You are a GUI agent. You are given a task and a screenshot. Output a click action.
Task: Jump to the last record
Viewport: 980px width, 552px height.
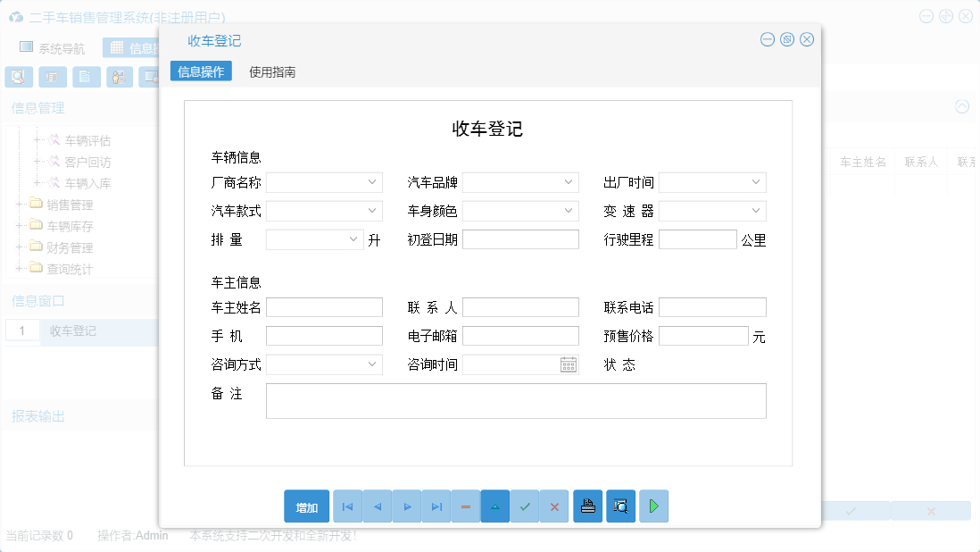436,506
